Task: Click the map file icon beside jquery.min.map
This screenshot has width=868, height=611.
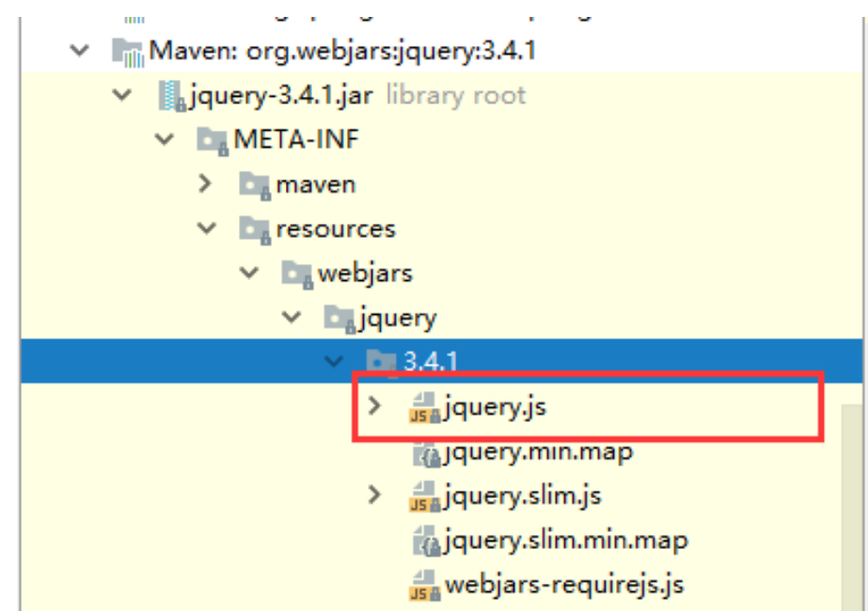Action: click(x=426, y=453)
